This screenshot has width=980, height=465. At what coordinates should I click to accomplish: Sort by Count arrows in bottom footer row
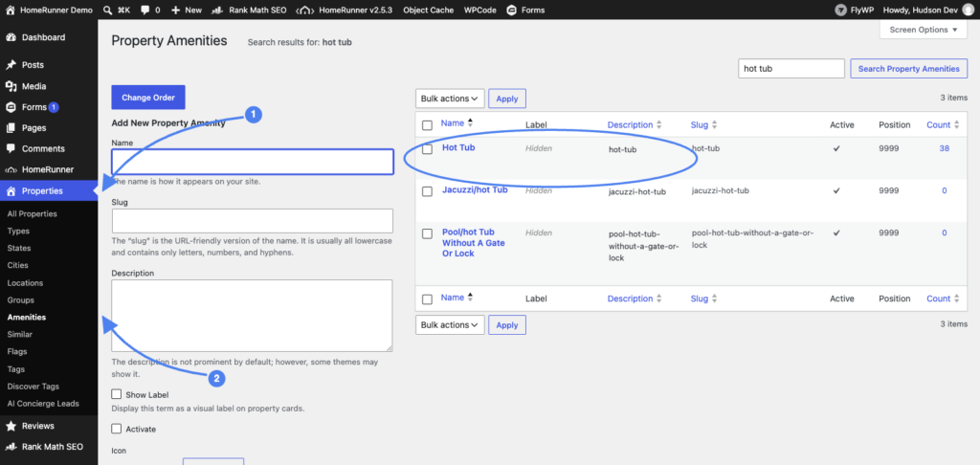click(956, 299)
